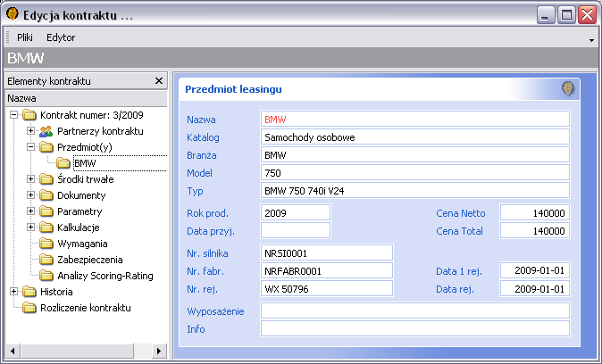Screen dimensions: 602x364
Task: Click the Środki trwałe folder icon
Action: 46,179
